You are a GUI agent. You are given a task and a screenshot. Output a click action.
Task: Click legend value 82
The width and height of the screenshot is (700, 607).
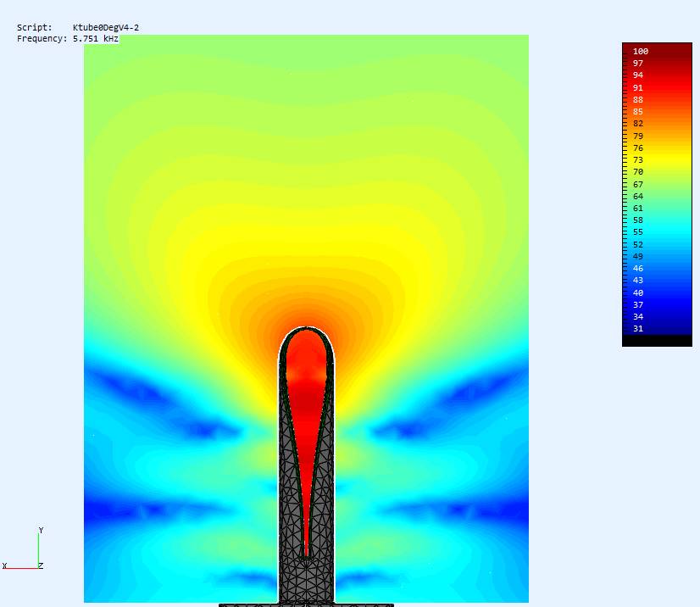click(x=638, y=124)
